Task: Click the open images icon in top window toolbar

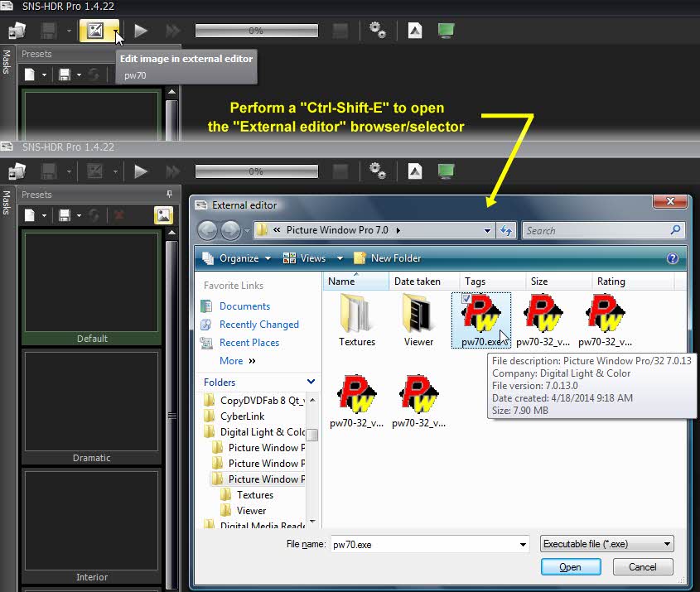Action: click(17, 31)
